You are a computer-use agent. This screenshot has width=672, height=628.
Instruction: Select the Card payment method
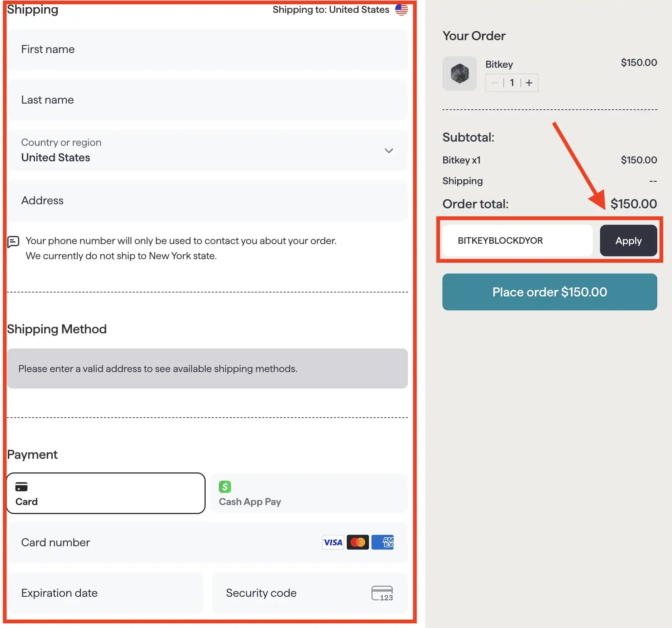106,493
